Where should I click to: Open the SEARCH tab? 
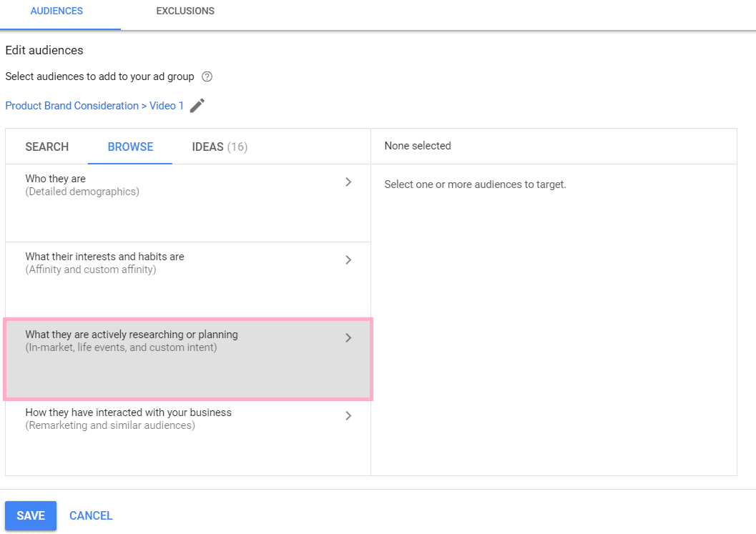pos(46,147)
